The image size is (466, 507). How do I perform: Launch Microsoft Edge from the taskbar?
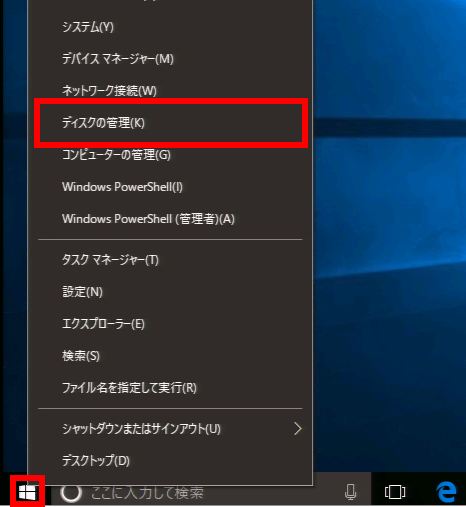(x=446, y=492)
